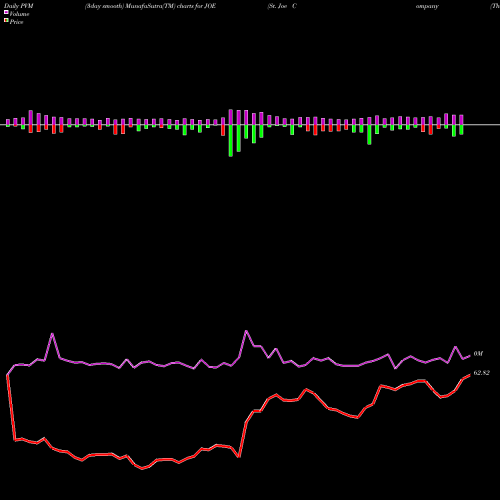Click the end point of the red price line
Screen dimensions: 500x500
tap(470, 375)
